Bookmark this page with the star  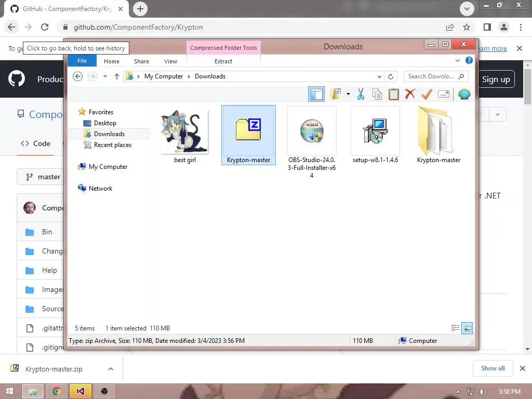(467, 27)
